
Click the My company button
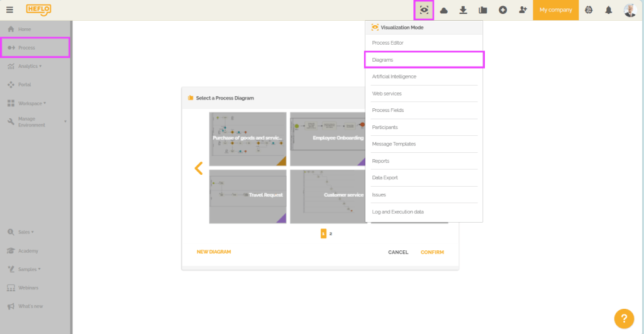tap(556, 10)
